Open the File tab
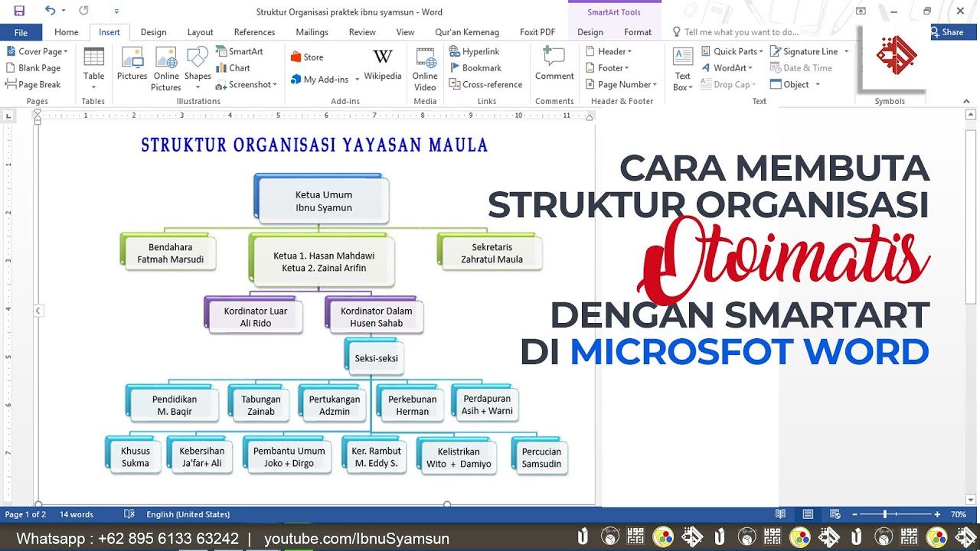This screenshot has height=551, width=980. tap(21, 32)
